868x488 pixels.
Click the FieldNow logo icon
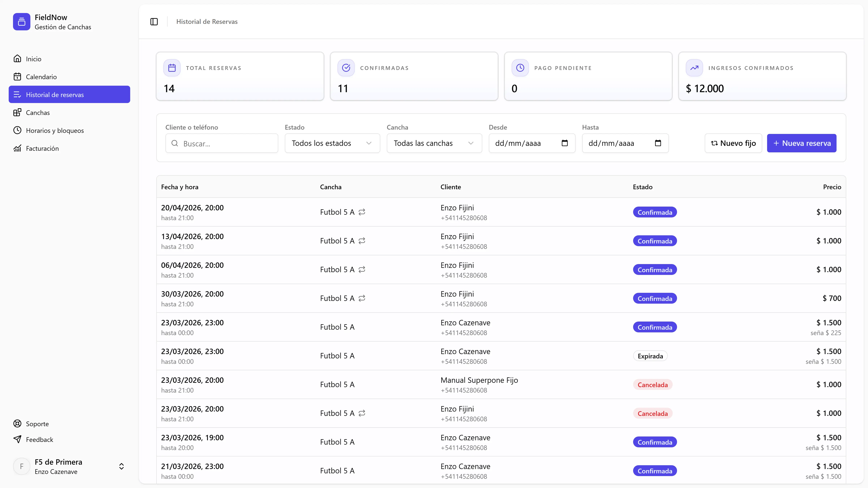[22, 22]
